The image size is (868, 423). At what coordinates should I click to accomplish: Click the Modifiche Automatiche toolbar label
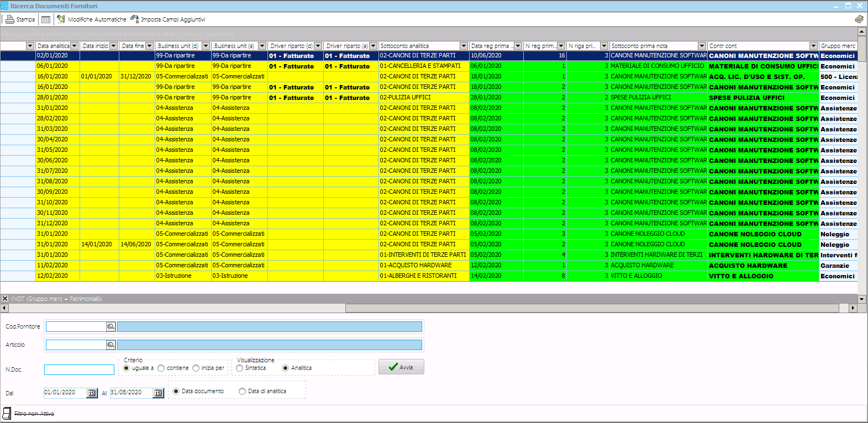coord(97,19)
